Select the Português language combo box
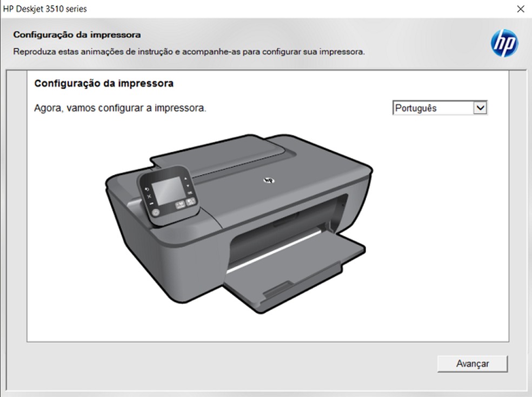The height and width of the screenshot is (397, 532). tap(433, 108)
